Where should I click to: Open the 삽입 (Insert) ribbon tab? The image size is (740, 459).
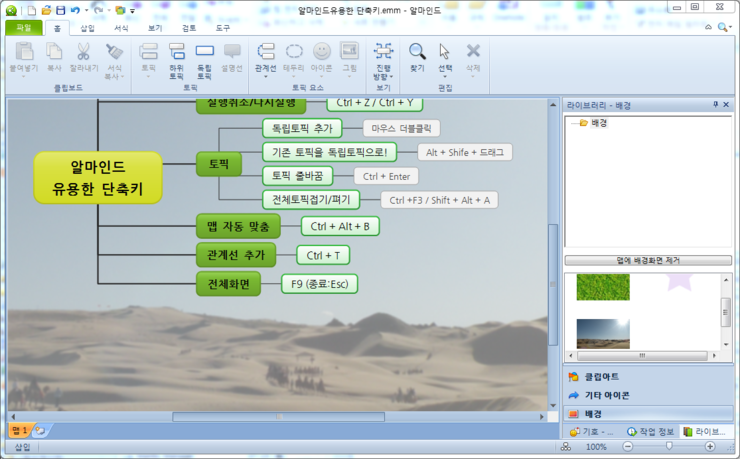88,29
